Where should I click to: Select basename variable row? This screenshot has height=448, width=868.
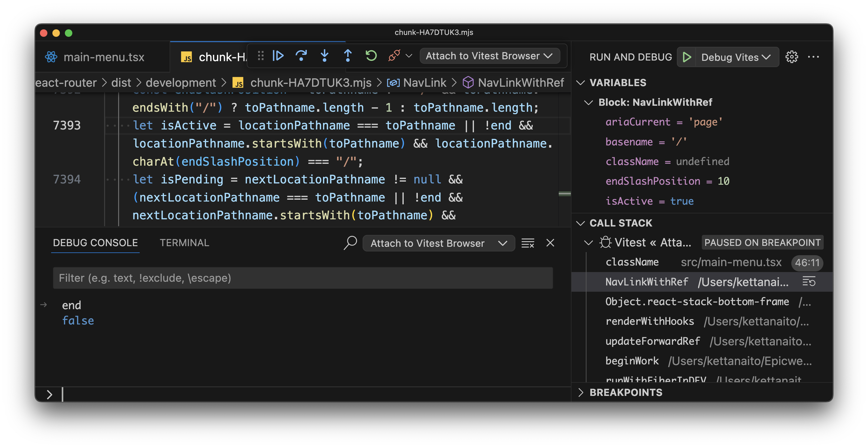[x=702, y=142]
